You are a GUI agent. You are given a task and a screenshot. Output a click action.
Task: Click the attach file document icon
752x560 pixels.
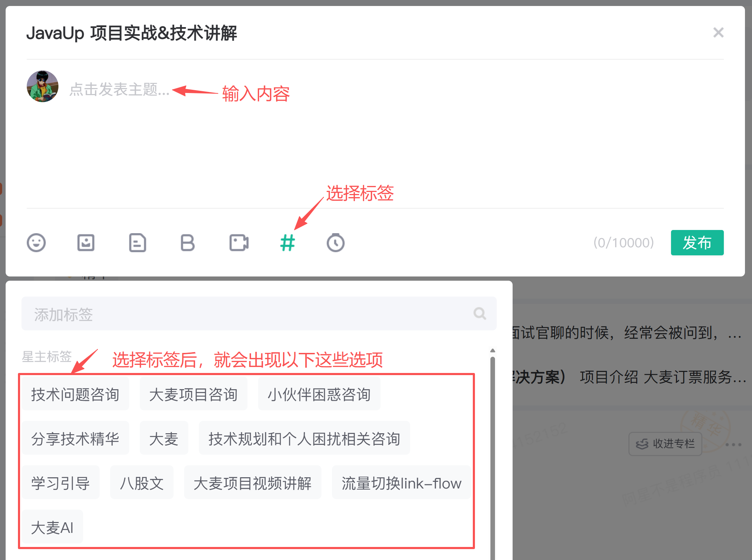[137, 243]
